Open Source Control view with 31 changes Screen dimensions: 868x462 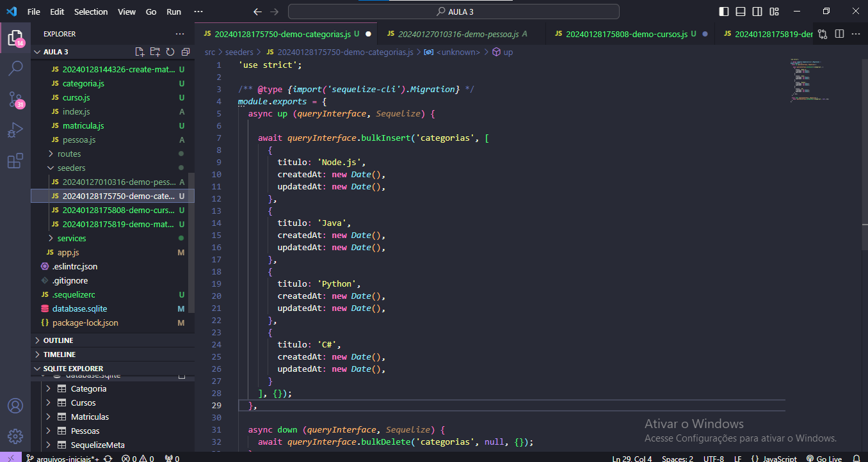click(x=15, y=99)
